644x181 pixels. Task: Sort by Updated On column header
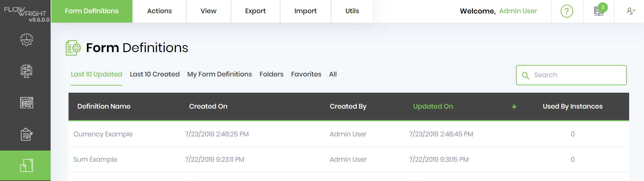pyautogui.click(x=433, y=107)
